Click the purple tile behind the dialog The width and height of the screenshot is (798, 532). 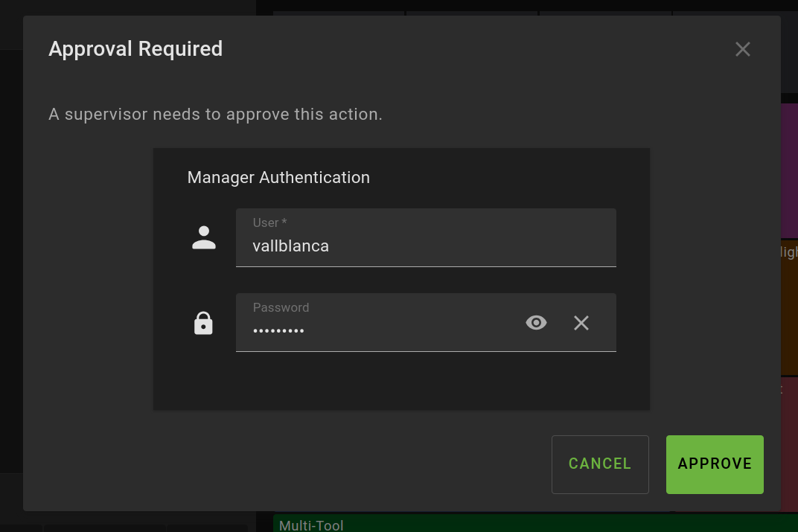[x=789, y=171]
